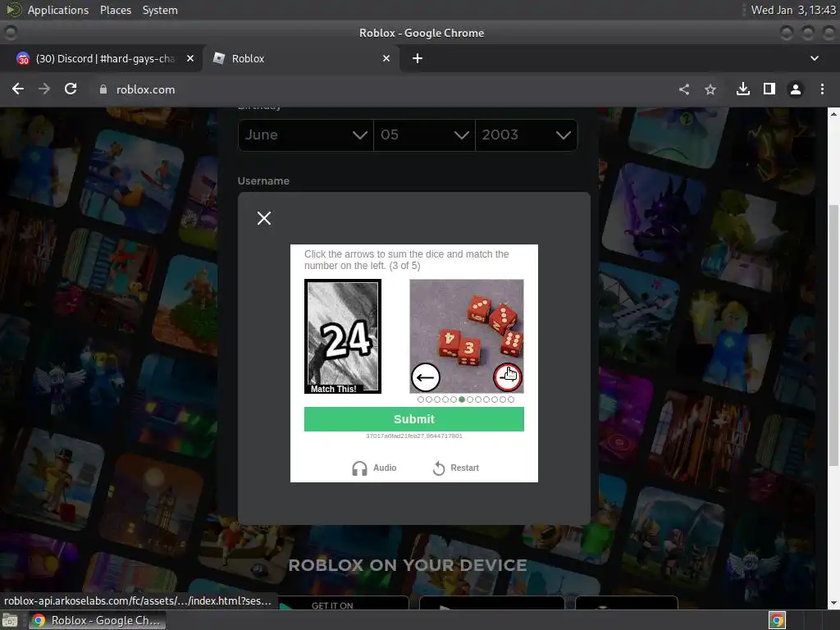Image resolution: width=840 pixels, height=630 pixels.
Task: Open the Places menu
Action: point(115,10)
